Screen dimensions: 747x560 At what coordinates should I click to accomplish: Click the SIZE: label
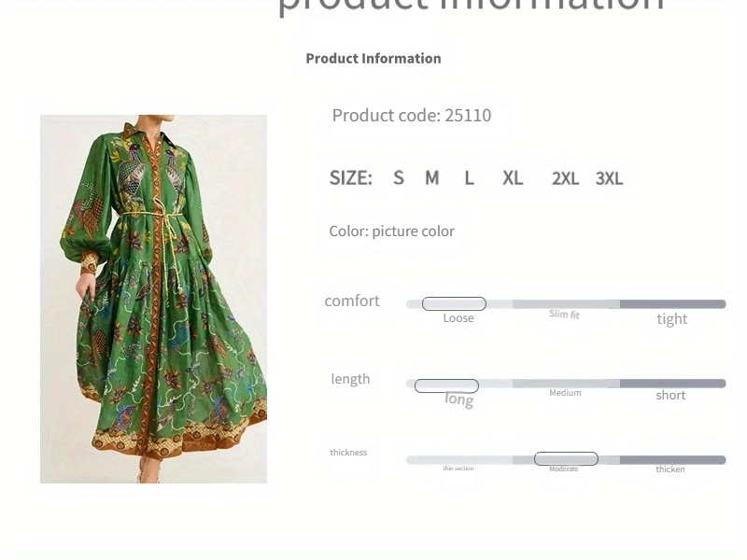pyautogui.click(x=351, y=178)
